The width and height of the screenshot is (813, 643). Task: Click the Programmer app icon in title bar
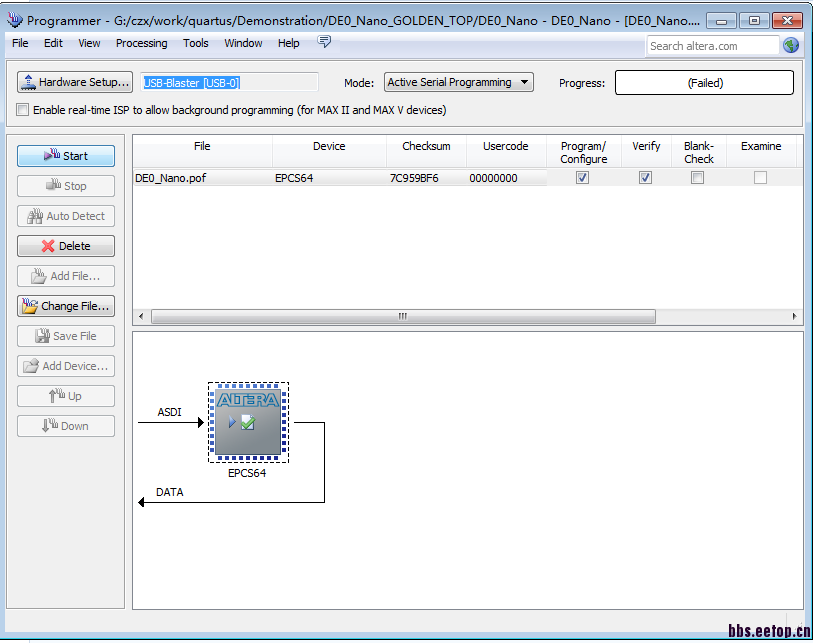click(15, 20)
